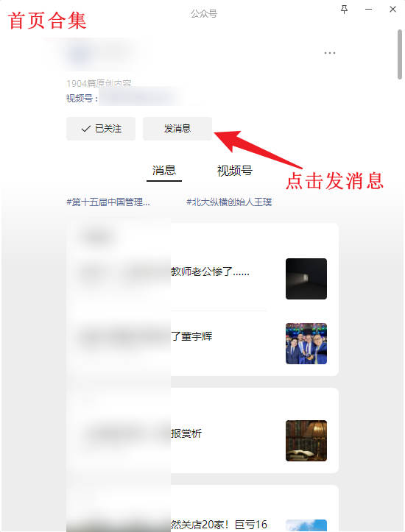The height and width of the screenshot is (532, 405).
Task: Click the vertical scrollbar thumb
Action: click(x=400, y=54)
